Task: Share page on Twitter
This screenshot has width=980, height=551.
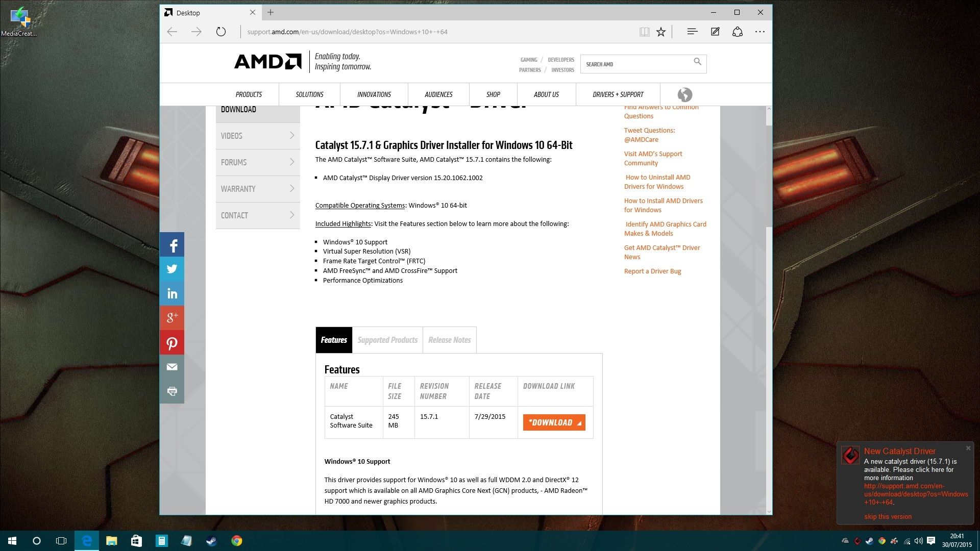Action: tap(172, 269)
